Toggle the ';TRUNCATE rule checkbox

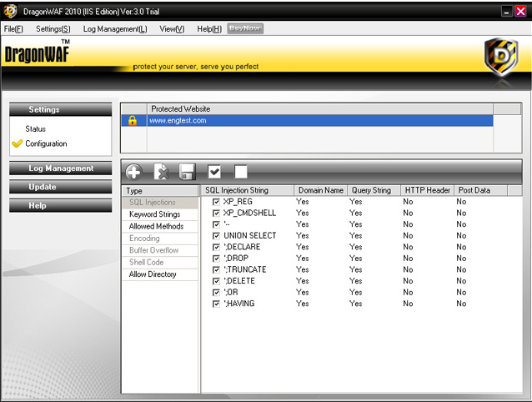coord(216,269)
